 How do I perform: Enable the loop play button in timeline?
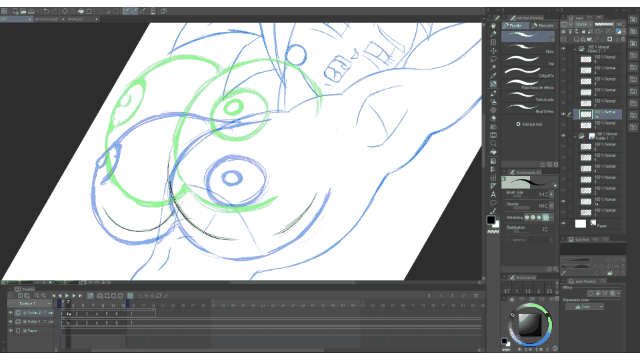click(x=90, y=296)
